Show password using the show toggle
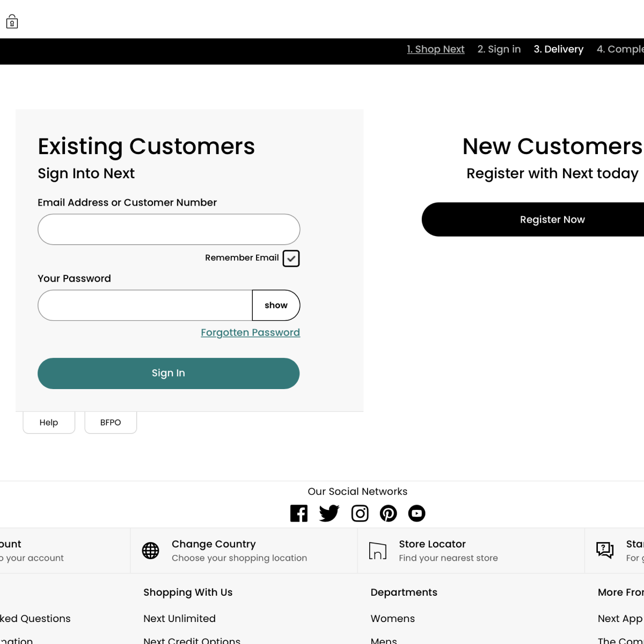The height and width of the screenshot is (644, 644). click(x=276, y=305)
